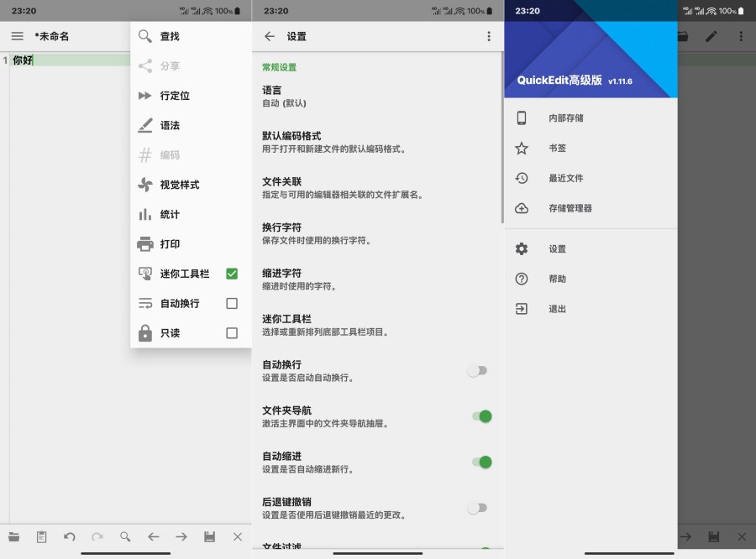Tap the question mark icon for 帮助
The width and height of the screenshot is (756, 559).
point(521,279)
